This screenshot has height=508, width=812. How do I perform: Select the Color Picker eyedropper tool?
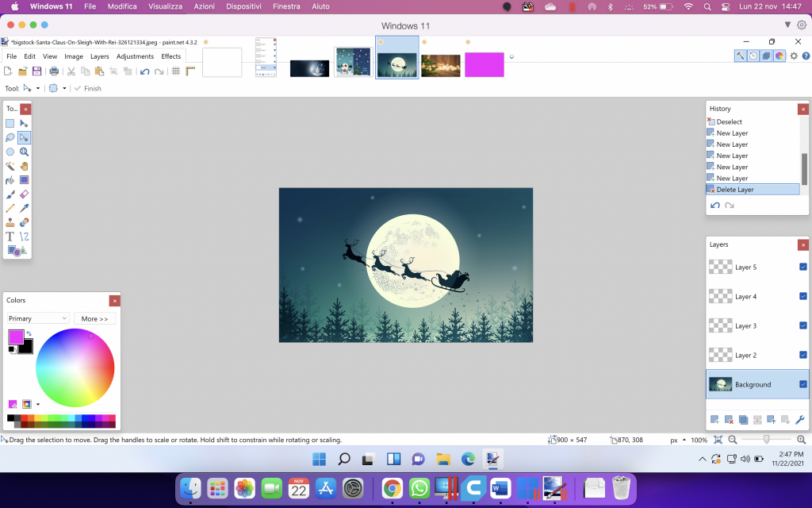(25, 209)
